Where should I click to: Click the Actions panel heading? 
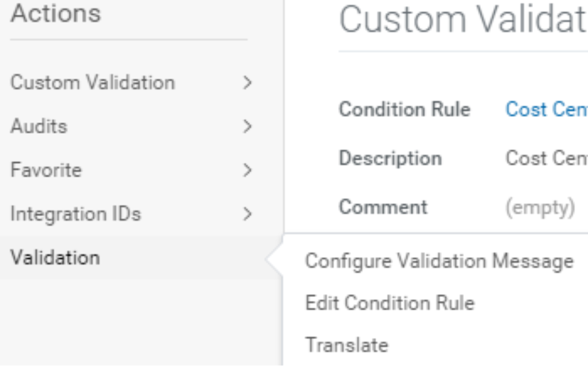click(56, 13)
